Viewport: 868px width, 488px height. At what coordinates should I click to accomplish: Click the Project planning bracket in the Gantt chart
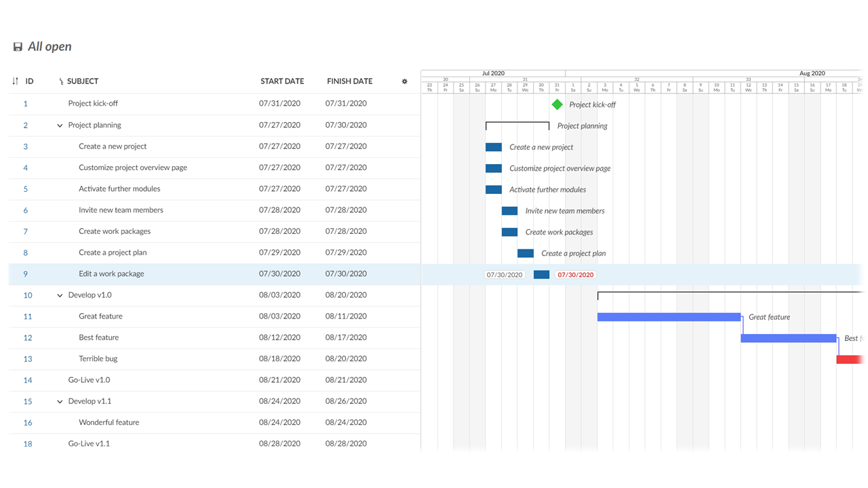pyautogui.click(x=517, y=125)
